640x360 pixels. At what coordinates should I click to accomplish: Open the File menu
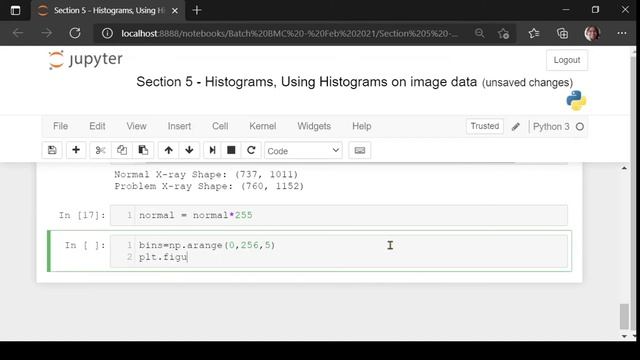60,126
